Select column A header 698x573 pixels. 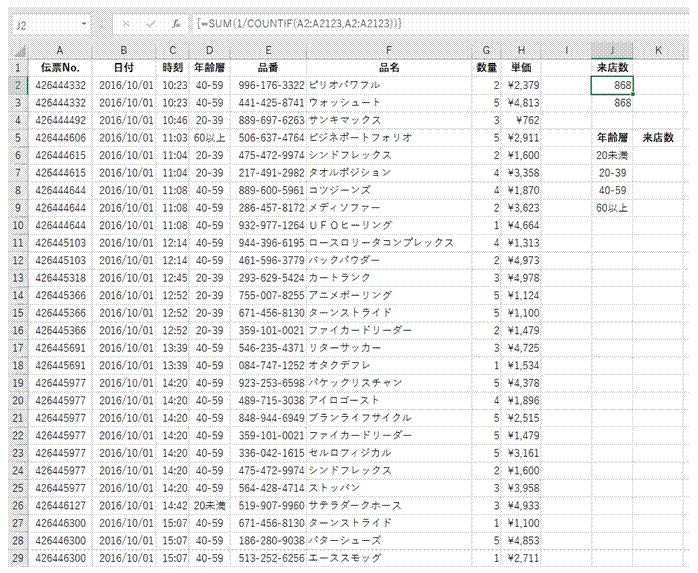coord(60,49)
